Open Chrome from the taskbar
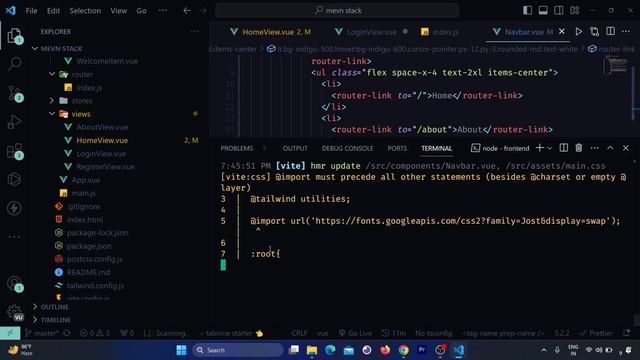 click(403, 350)
